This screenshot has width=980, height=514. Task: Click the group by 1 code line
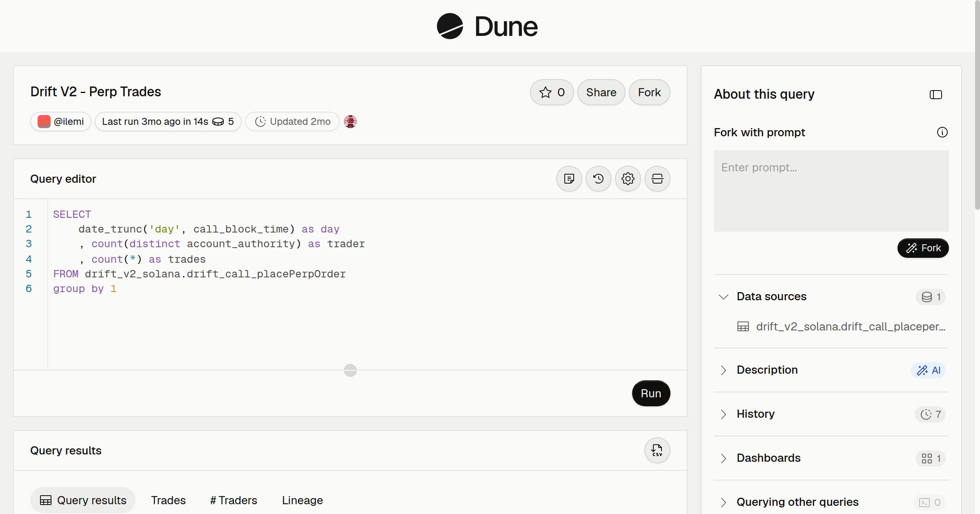(x=85, y=289)
